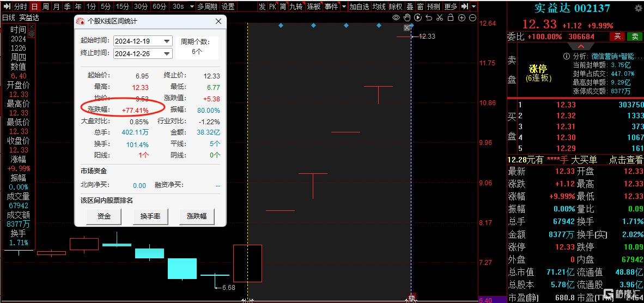Click 除权 ex-rights button

(x=396, y=7)
